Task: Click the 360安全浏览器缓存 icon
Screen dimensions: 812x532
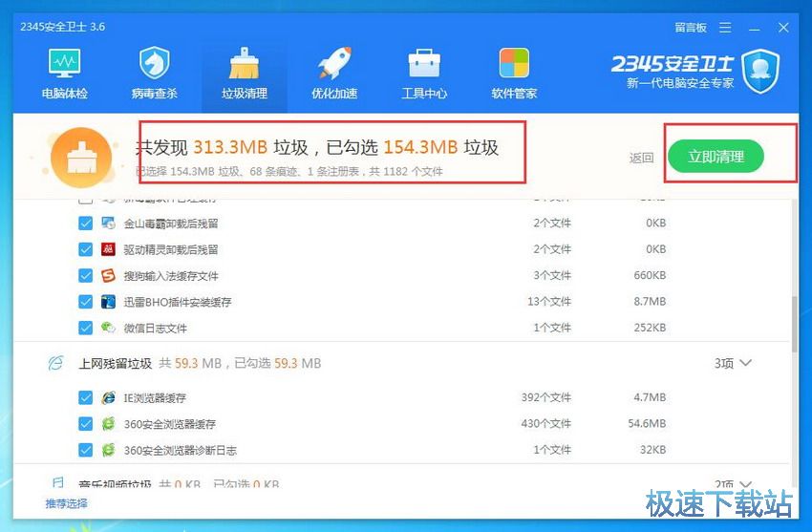Action: (108, 424)
